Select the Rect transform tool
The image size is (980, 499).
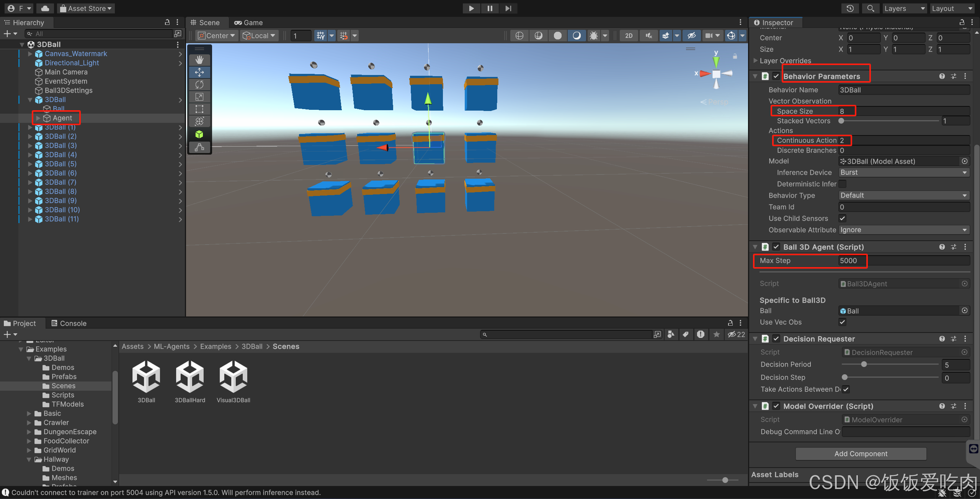[199, 109]
